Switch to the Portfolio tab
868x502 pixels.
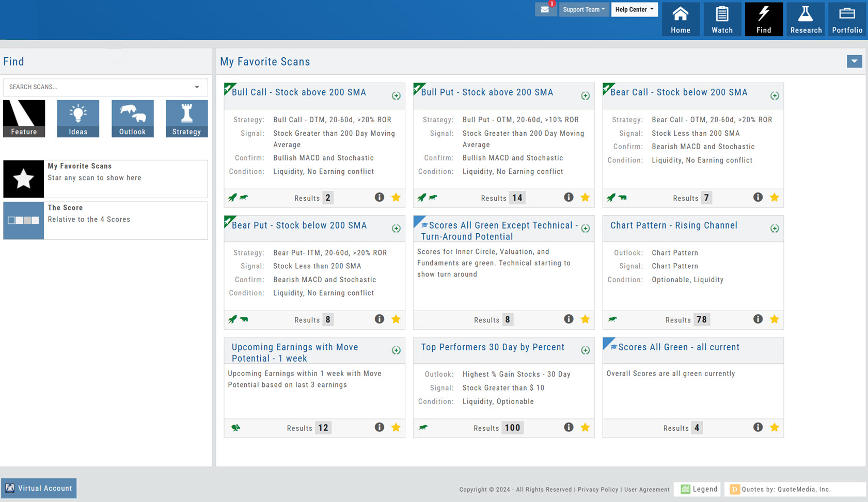(847, 20)
